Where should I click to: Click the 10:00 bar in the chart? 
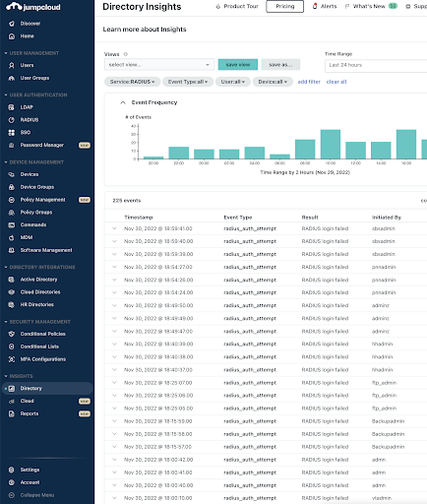[331, 145]
